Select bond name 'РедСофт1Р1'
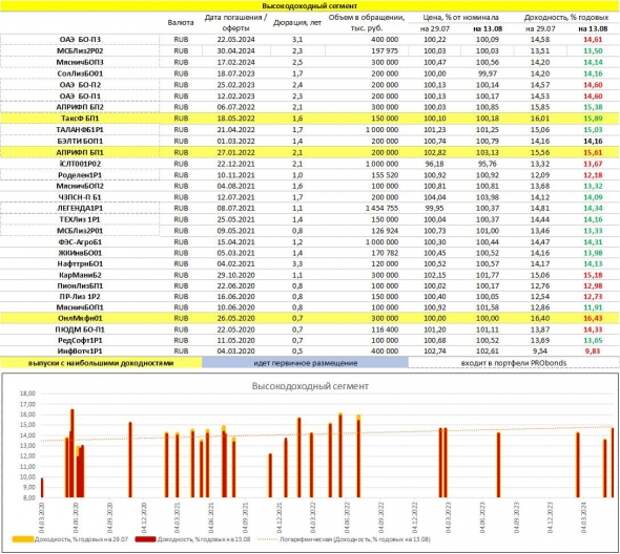This screenshot has height=554, width=620. tap(80, 340)
